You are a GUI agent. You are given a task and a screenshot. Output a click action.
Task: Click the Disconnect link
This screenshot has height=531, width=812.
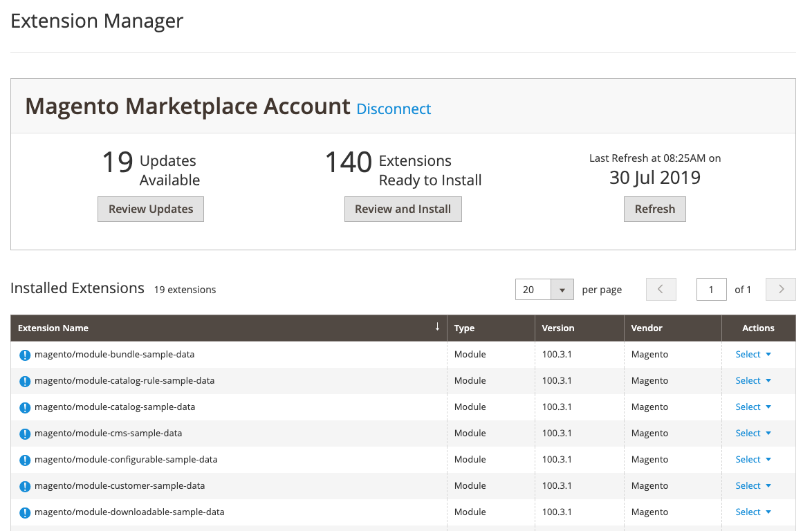[x=394, y=109]
